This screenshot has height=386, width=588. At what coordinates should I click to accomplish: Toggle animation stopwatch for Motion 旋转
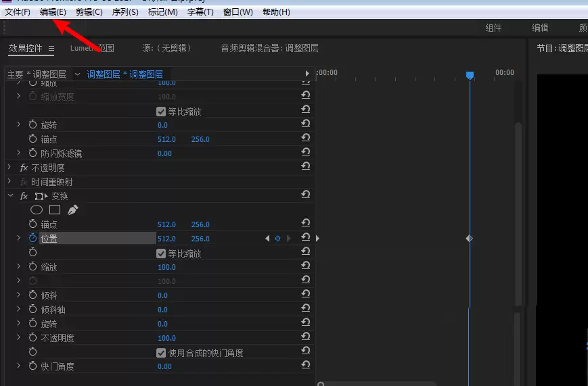pos(33,124)
